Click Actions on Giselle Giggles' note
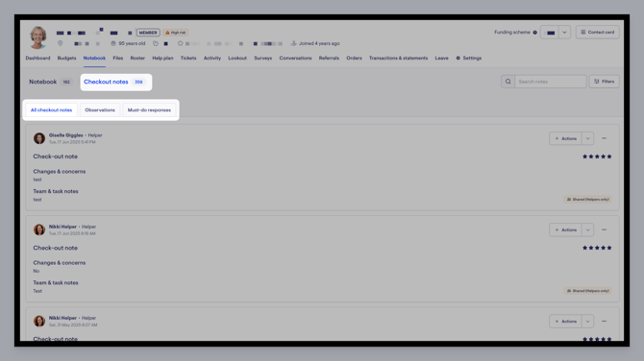 click(x=565, y=138)
